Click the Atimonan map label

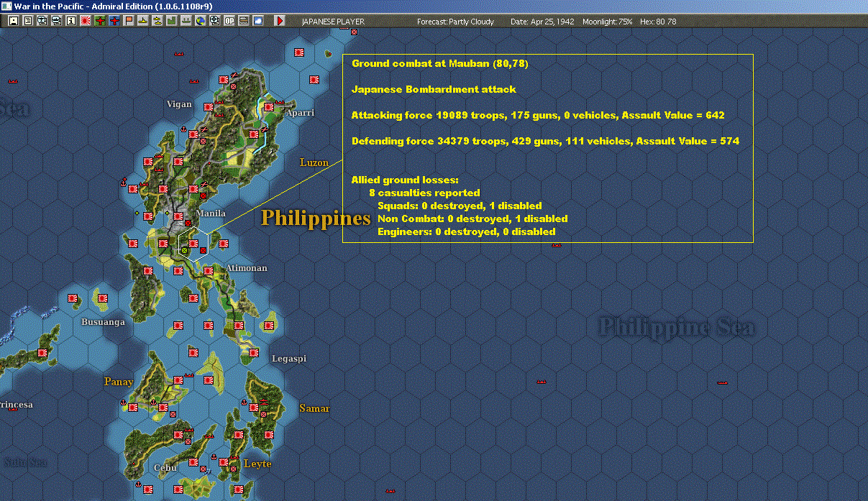click(x=246, y=268)
